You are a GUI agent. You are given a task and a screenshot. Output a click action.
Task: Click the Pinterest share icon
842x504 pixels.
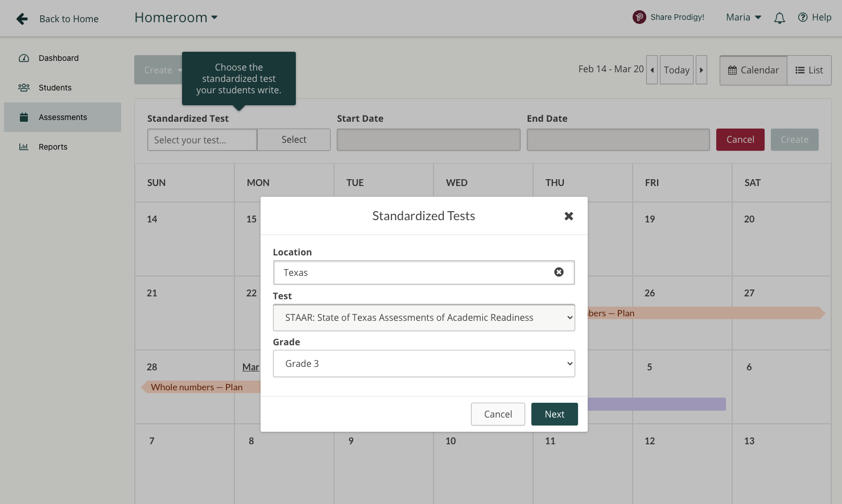pos(639,17)
